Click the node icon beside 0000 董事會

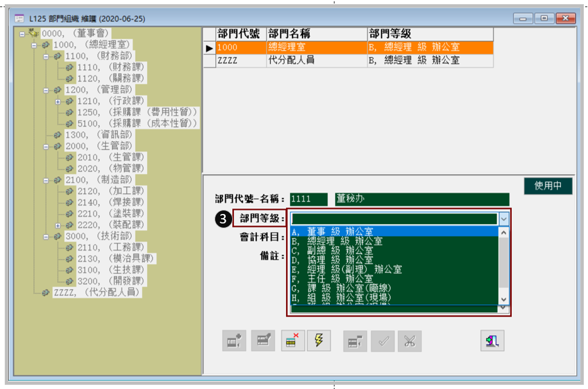(34, 33)
